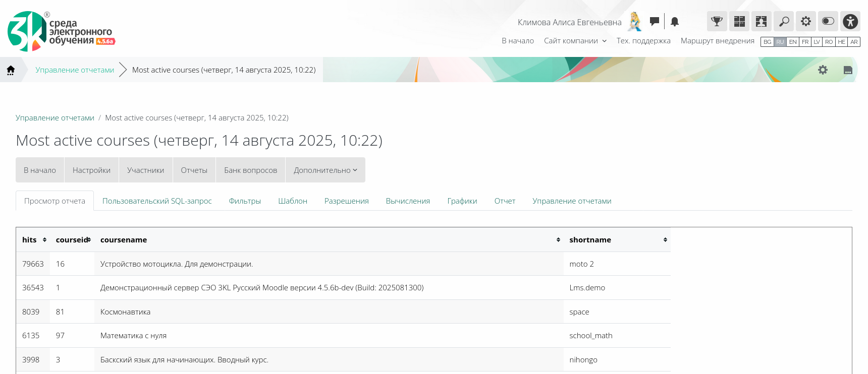Image resolution: width=868 pixels, height=374 pixels.
Task: Click the gear icon in the banner
Action: [823, 70]
